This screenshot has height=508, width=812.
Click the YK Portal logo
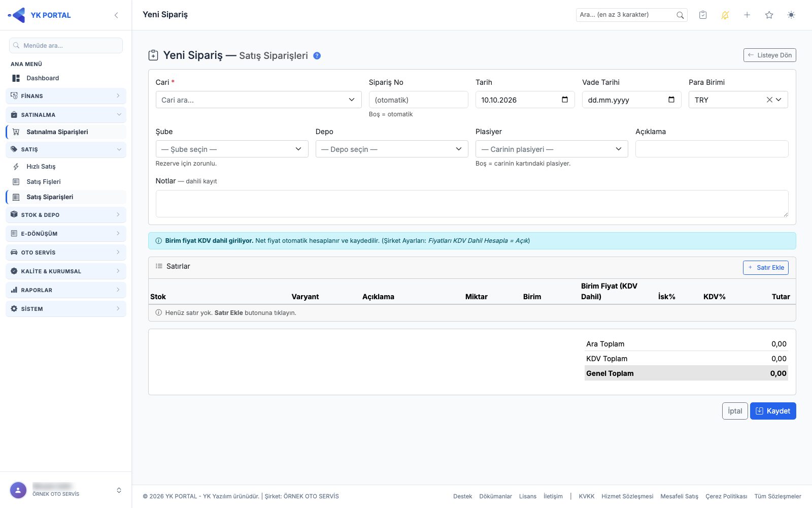40,15
